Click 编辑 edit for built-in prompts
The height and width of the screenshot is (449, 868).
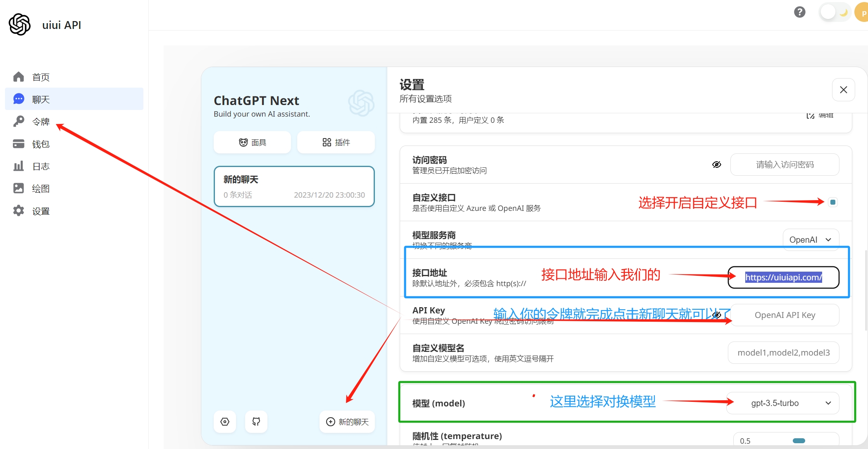[820, 115]
